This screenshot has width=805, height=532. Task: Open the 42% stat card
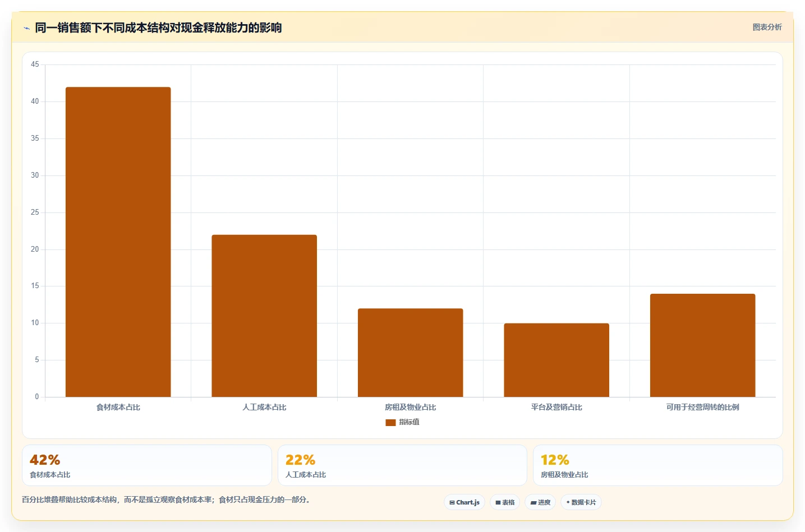147,465
